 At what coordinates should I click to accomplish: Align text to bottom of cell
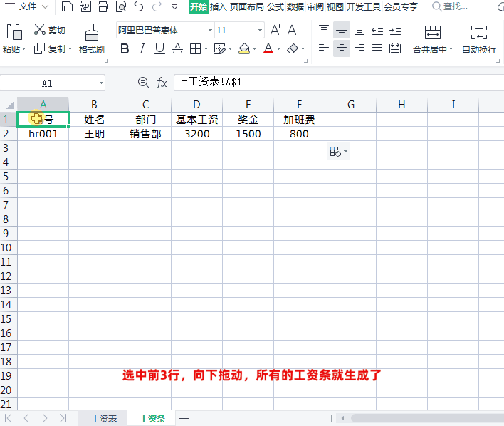[359, 30]
